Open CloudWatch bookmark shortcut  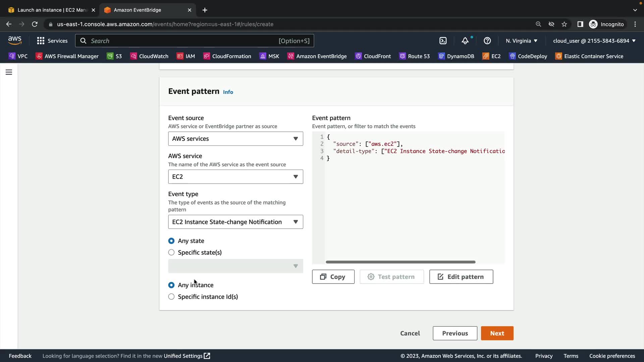click(149, 56)
